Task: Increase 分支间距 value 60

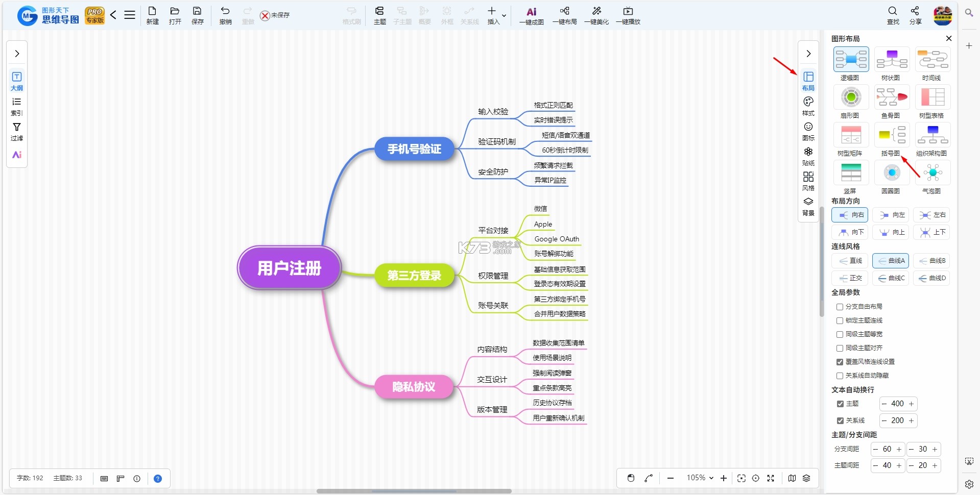Action: pyautogui.click(x=899, y=449)
